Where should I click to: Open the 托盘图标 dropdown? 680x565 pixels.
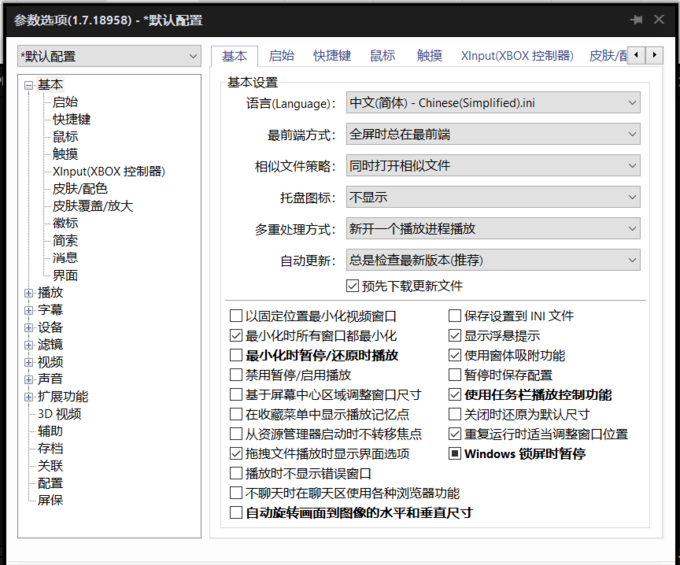(493, 198)
